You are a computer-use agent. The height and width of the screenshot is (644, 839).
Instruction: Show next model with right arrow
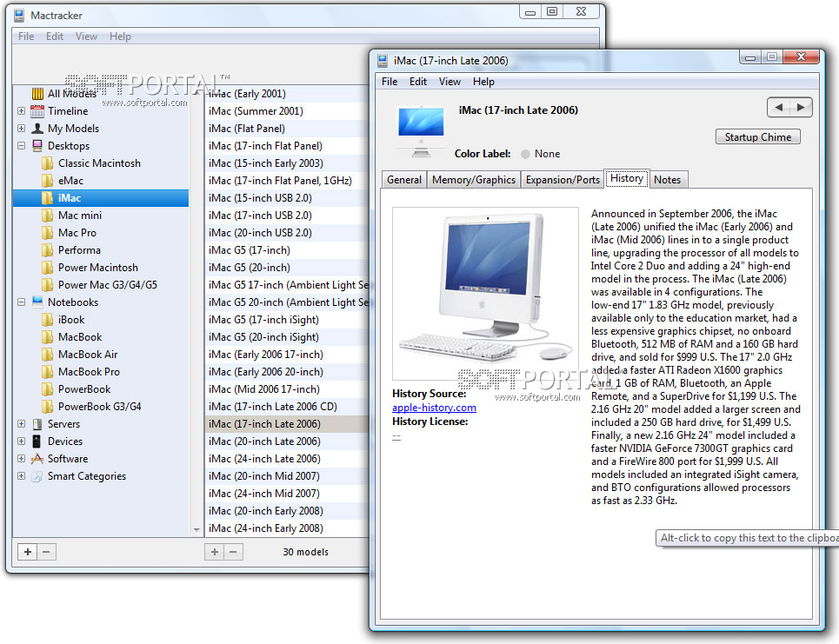[x=801, y=108]
